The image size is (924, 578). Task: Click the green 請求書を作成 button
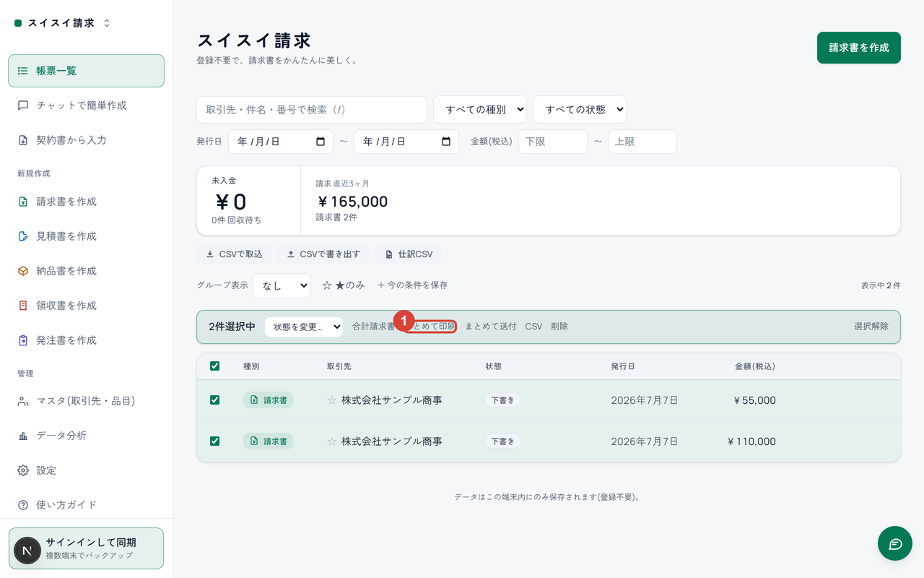click(x=858, y=48)
